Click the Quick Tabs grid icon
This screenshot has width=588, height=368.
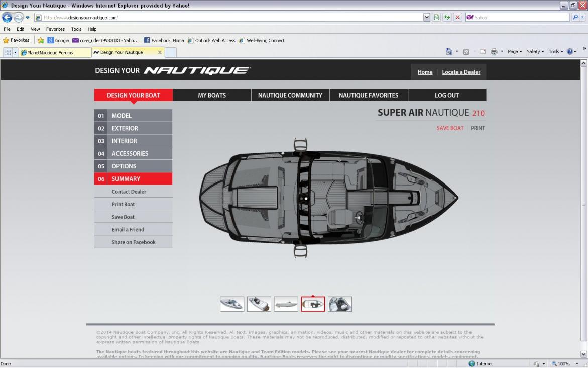point(7,53)
